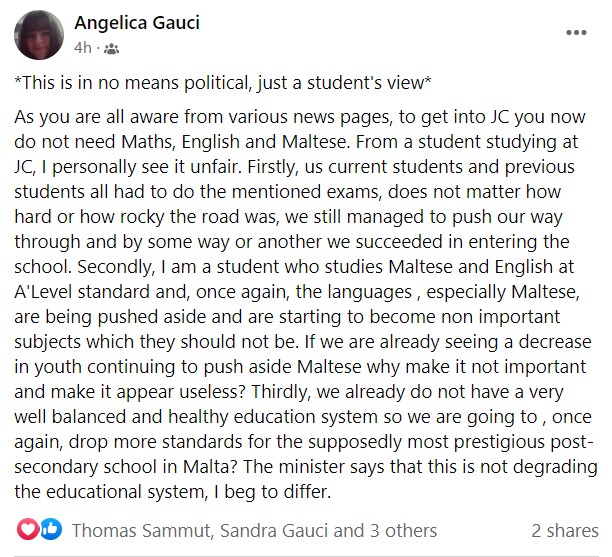Open the post options three-dot menu

coord(576,32)
